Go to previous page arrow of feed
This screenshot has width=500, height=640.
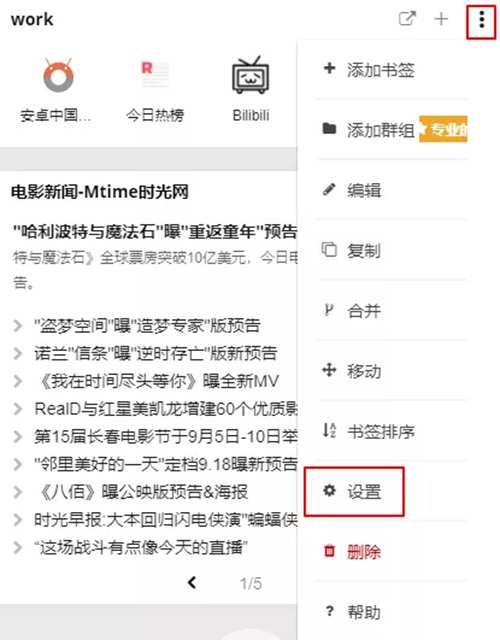point(192,583)
